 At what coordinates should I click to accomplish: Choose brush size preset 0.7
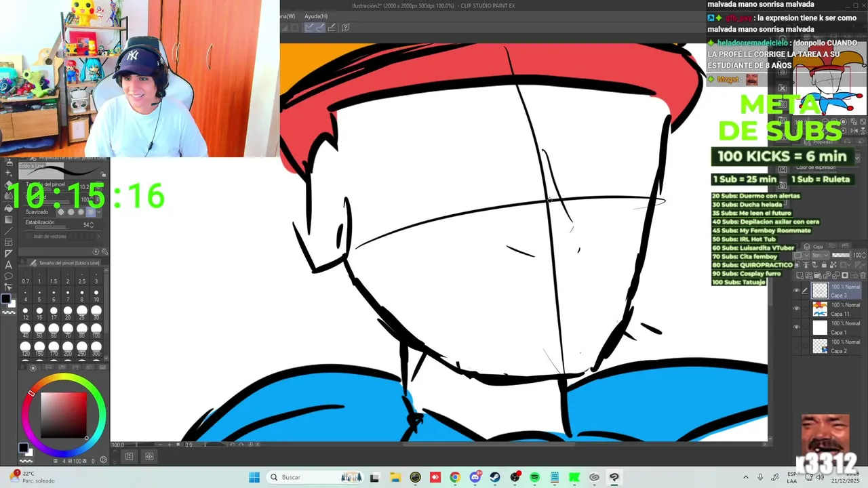pyautogui.click(x=25, y=277)
